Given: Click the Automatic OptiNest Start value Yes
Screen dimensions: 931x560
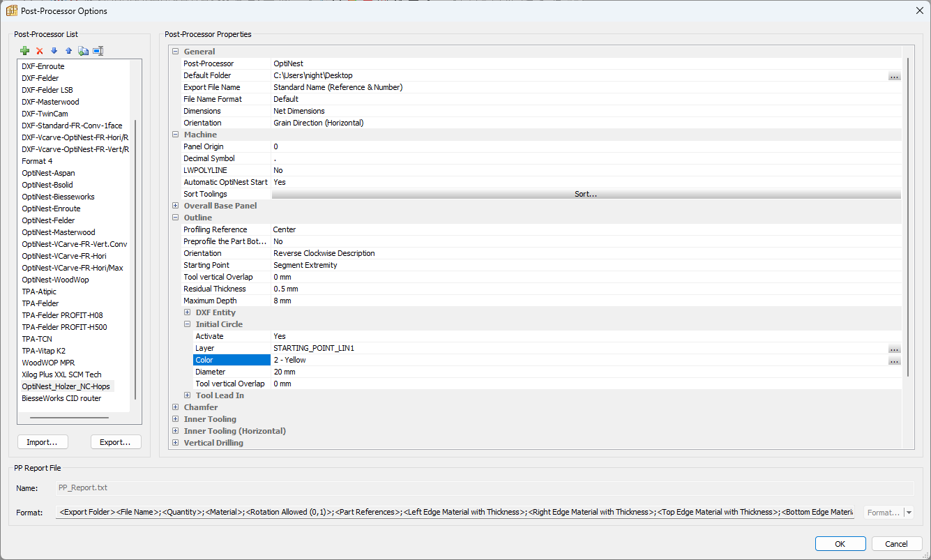Looking at the screenshot, I should (280, 182).
